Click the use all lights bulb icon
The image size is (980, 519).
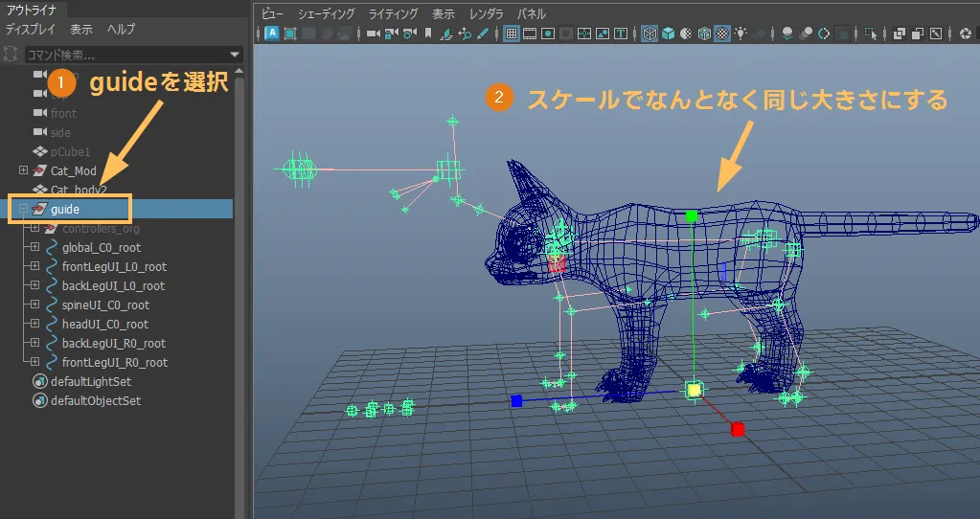pos(741,34)
